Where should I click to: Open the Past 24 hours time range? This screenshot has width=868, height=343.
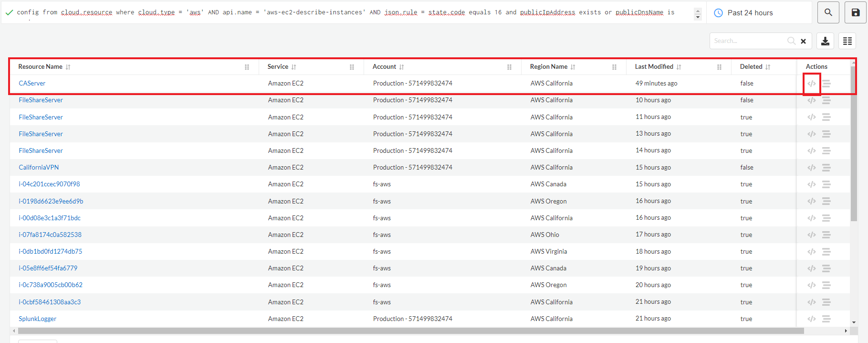click(750, 13)
